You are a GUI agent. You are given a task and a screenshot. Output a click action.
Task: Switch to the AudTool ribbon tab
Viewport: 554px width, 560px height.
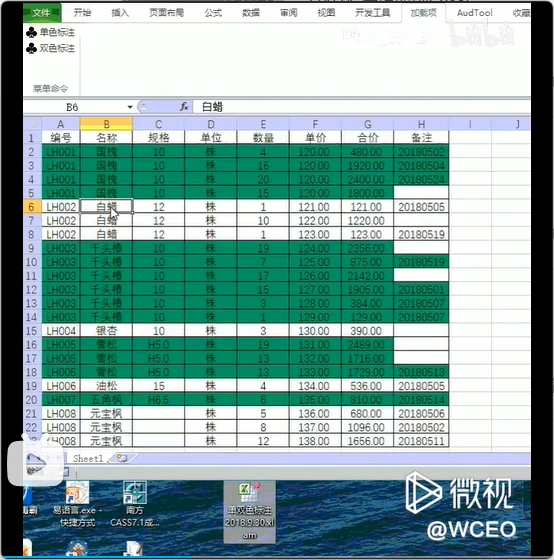click(x=474, y=13)
